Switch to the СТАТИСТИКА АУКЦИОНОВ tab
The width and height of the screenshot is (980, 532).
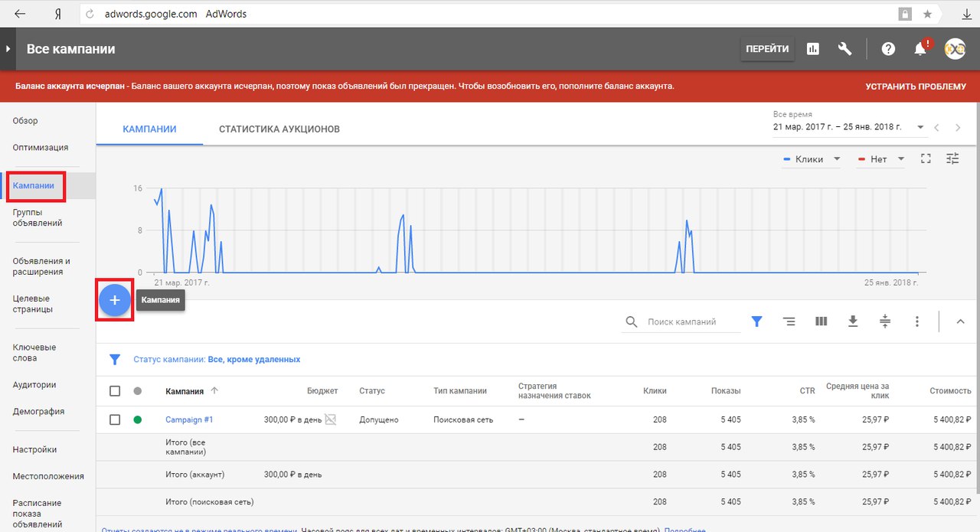279,129
